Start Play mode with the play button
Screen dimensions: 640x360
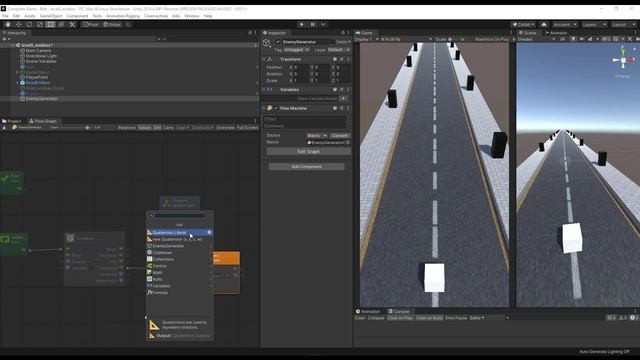pos(302,24)
